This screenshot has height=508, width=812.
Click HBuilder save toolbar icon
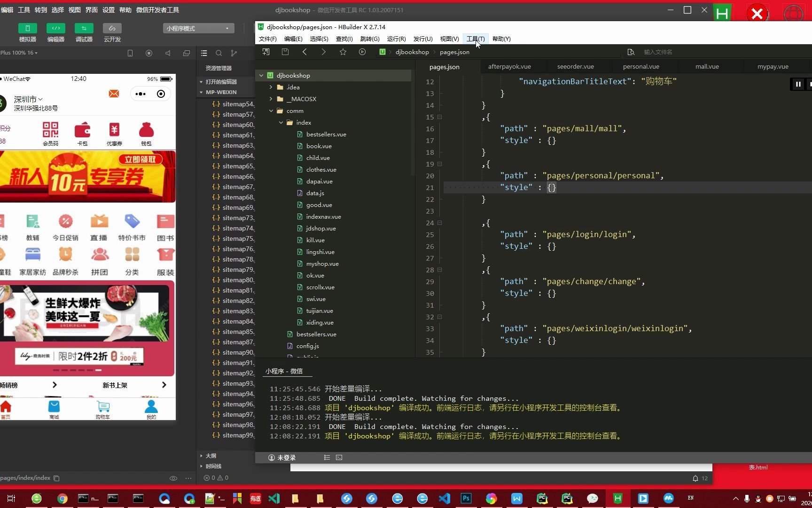coord(285,52)
